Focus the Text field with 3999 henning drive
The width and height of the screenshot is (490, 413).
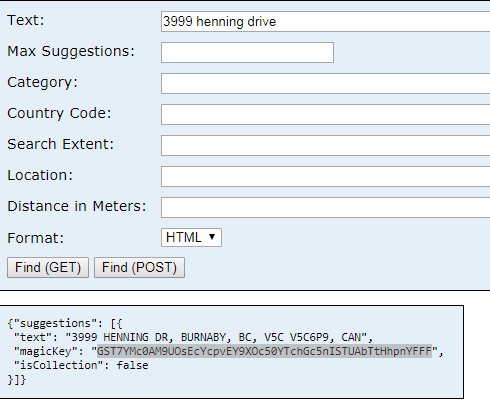326,22
